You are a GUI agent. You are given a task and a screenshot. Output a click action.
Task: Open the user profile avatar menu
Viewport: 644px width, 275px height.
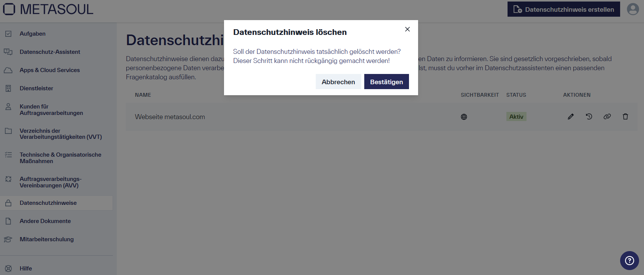point(633,9)
